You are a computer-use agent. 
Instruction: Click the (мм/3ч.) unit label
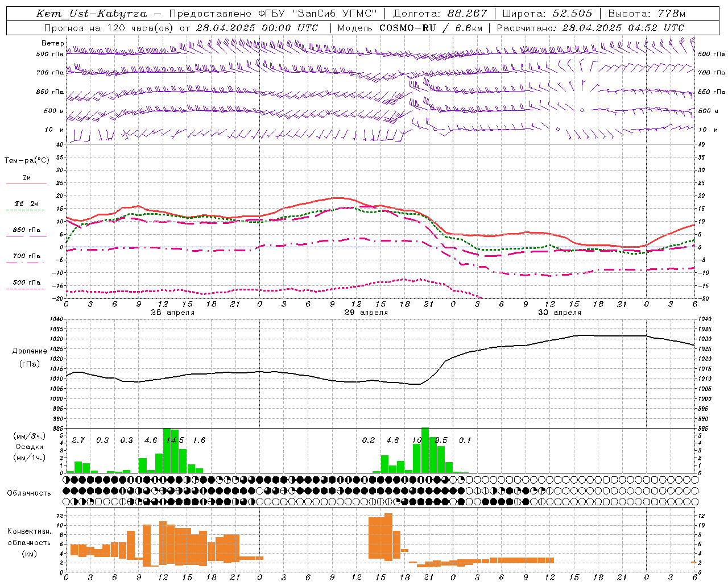pos(29,436)
